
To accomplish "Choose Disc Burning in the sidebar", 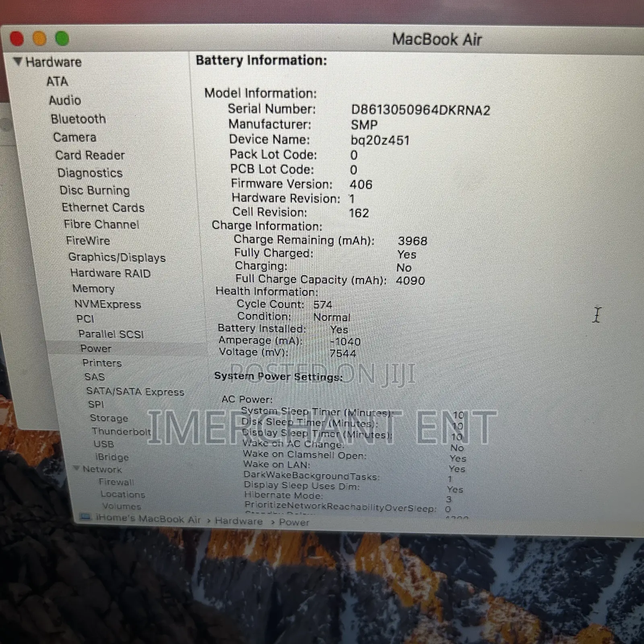I will (x=95, y=190).
